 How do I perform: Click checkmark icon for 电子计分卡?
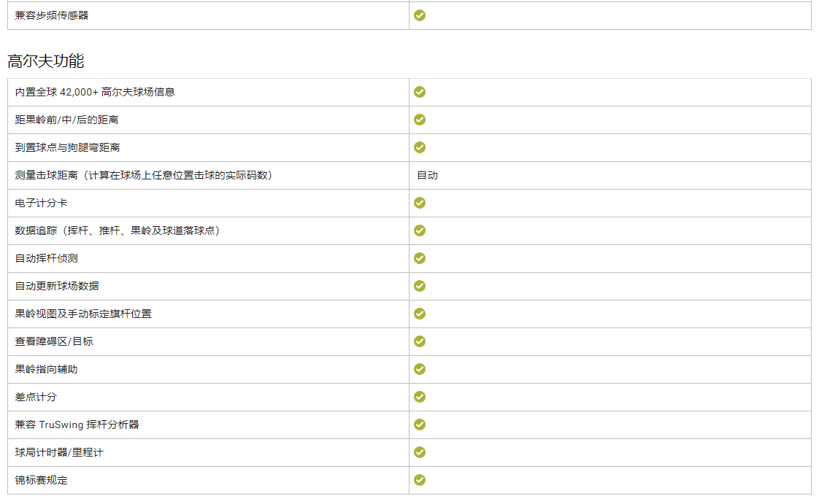click(x=420, y=203)
